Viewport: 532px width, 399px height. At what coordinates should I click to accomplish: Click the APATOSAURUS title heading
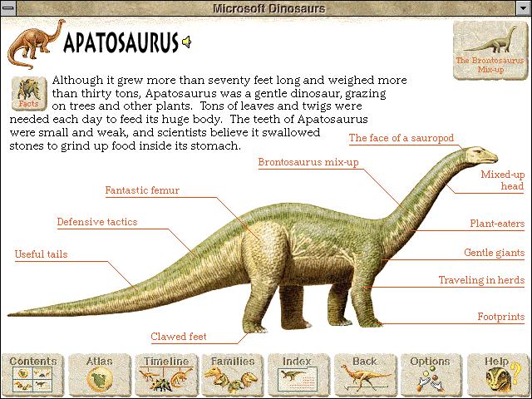(121, 42)
